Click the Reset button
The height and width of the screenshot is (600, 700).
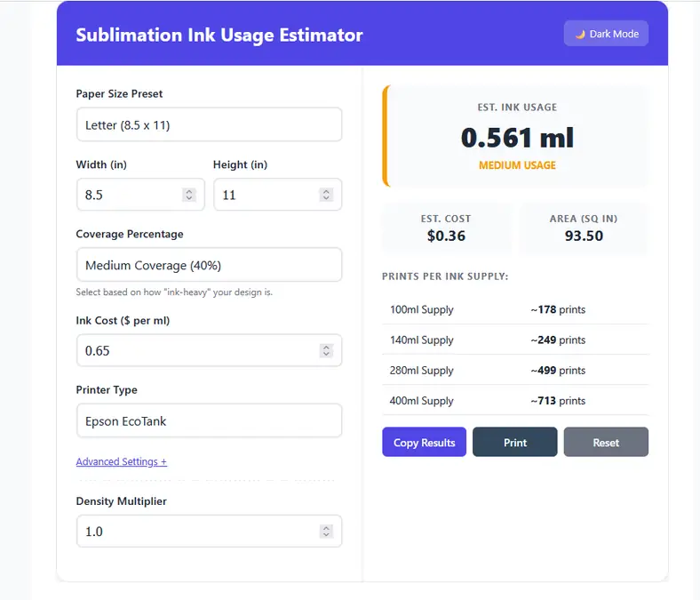coord(606,443)
